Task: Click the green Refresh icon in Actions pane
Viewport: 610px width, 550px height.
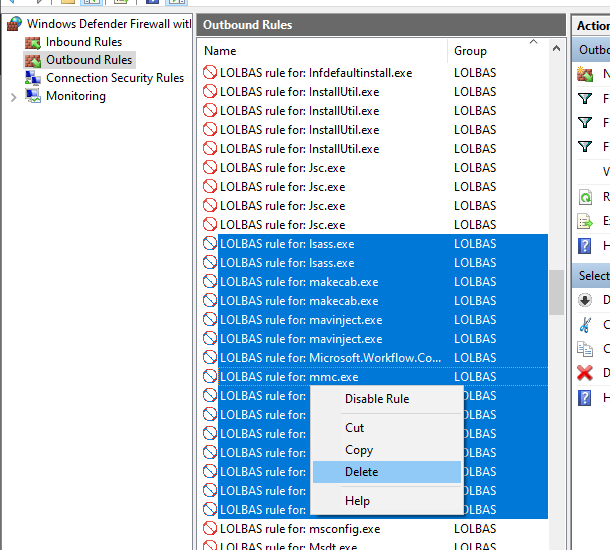Action: (585, 198)
